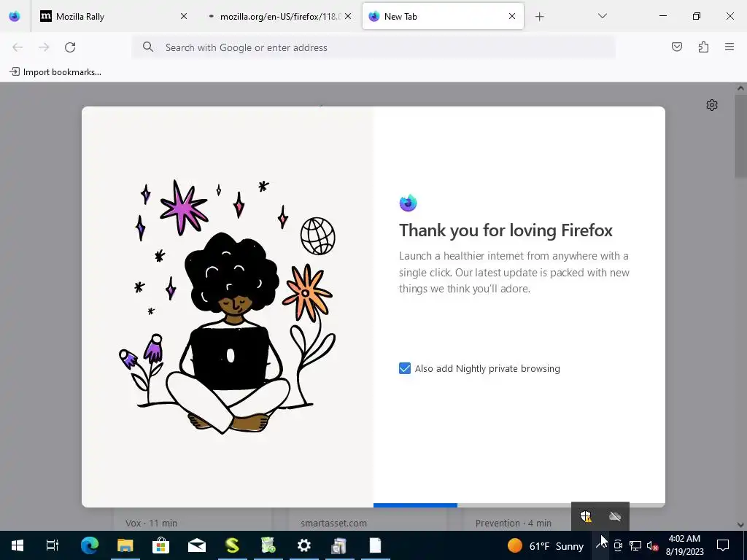
Task: Switch to the Mozilla Rally tab
Action: (114, 16)
